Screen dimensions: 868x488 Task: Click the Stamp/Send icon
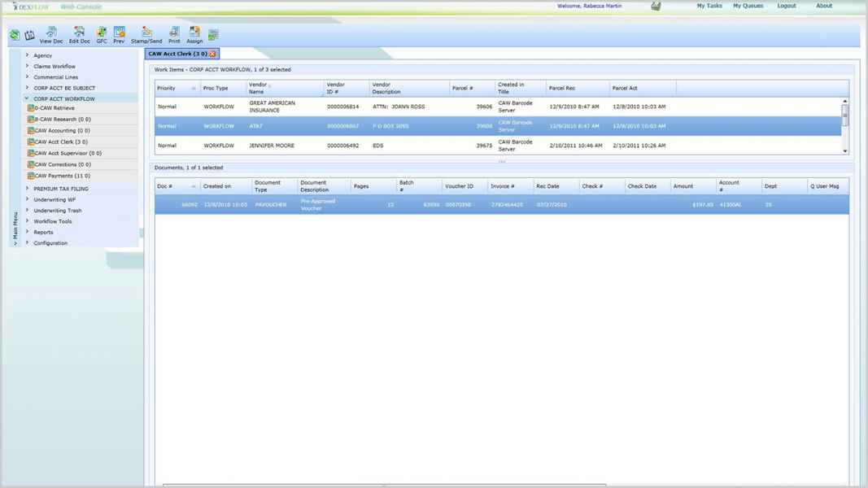(x=146, y=34)
